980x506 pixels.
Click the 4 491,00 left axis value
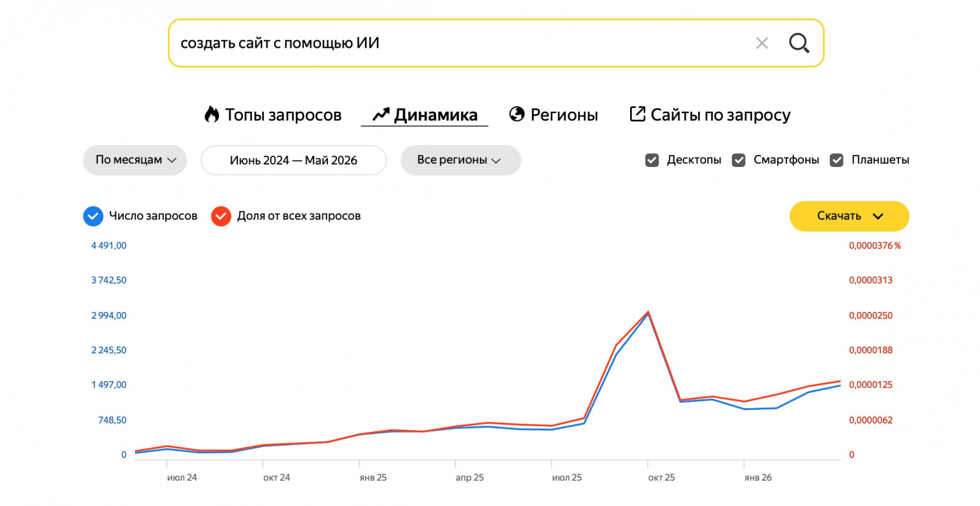(109, 245)
